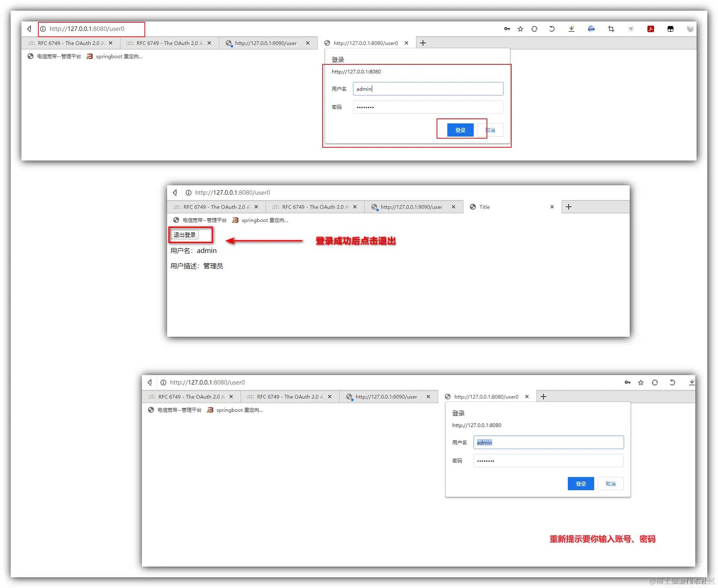
Task: Close the Title tab in middle browser
Action: (x=552, y=207)
